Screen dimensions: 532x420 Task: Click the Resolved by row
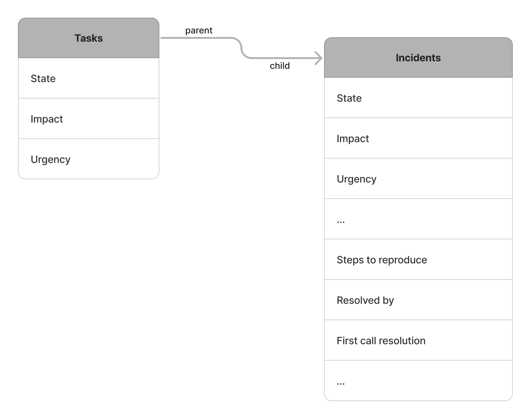(418, 300)
